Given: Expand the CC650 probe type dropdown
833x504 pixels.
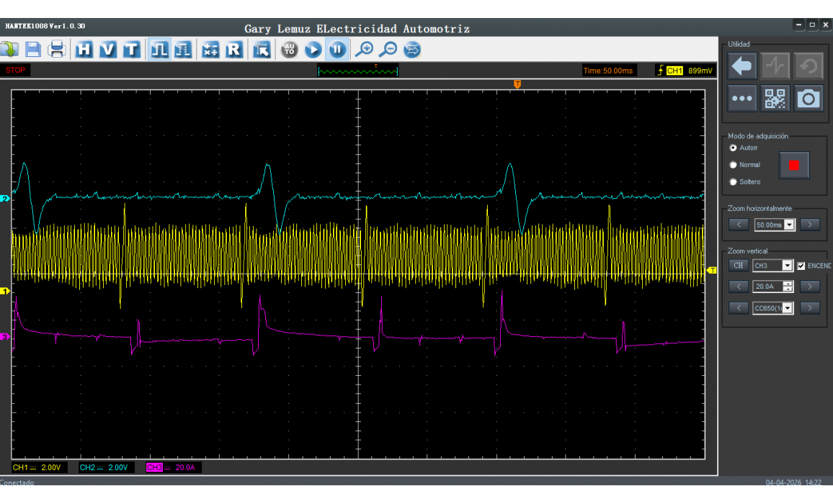Looking at the screenshot, I should point(787,308).
